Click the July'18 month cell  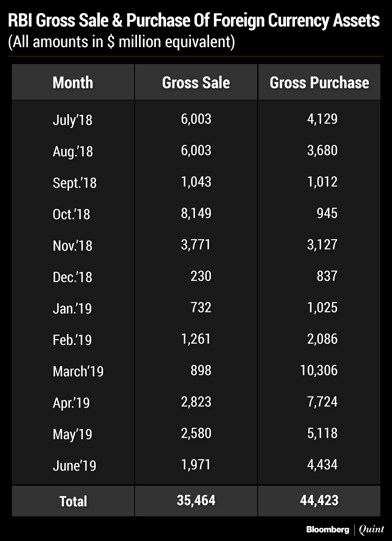coord(72,120)
